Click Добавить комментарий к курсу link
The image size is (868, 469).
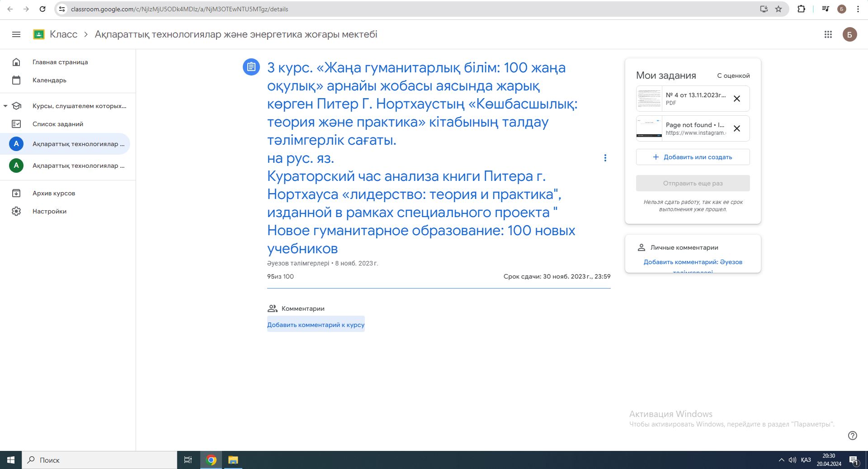pyautogui.click(x=316, y=324)
